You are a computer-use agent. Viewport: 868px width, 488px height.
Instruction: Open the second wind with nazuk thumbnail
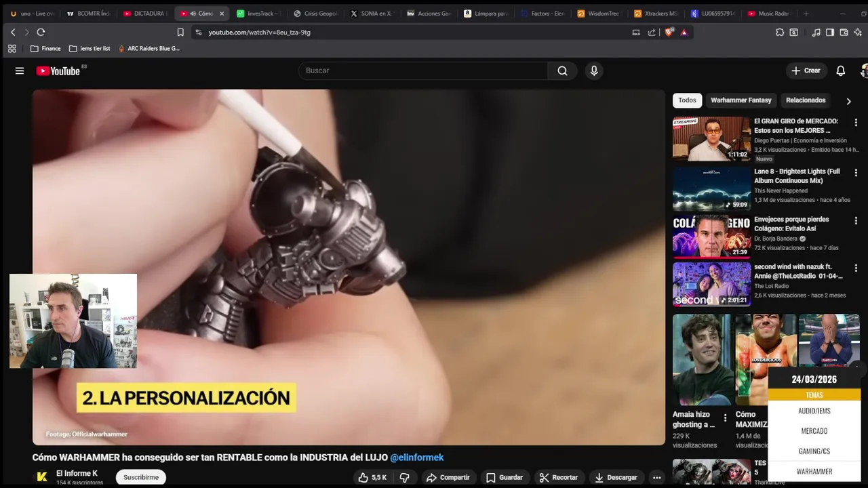(x=711, y=284)
